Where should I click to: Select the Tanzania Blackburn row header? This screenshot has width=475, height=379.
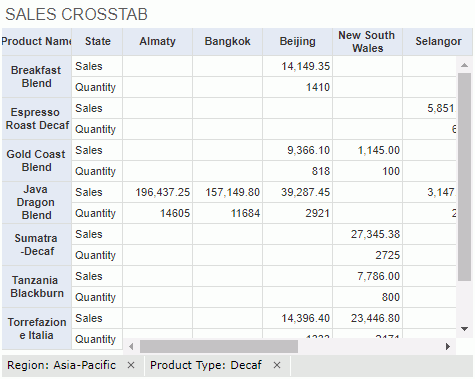click(x=37, y=287)
